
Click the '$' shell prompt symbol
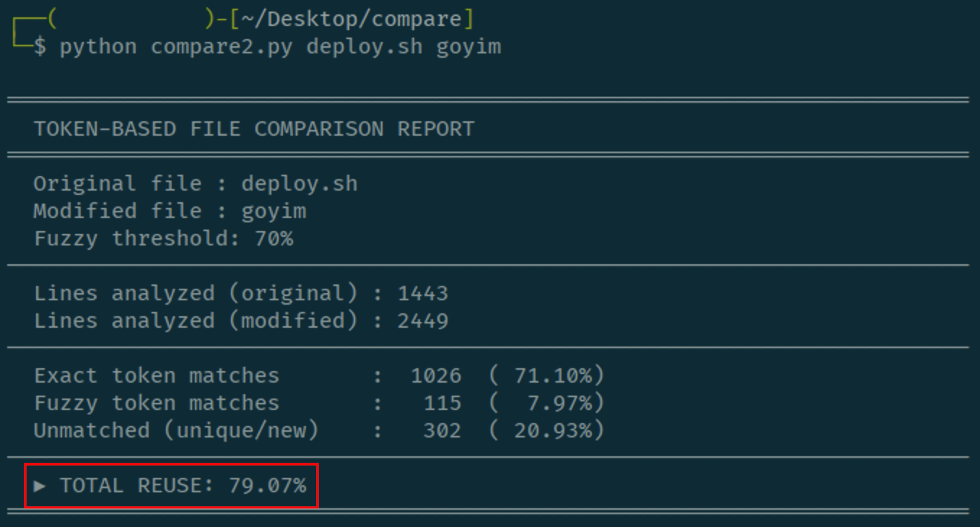tap(40, 48)
